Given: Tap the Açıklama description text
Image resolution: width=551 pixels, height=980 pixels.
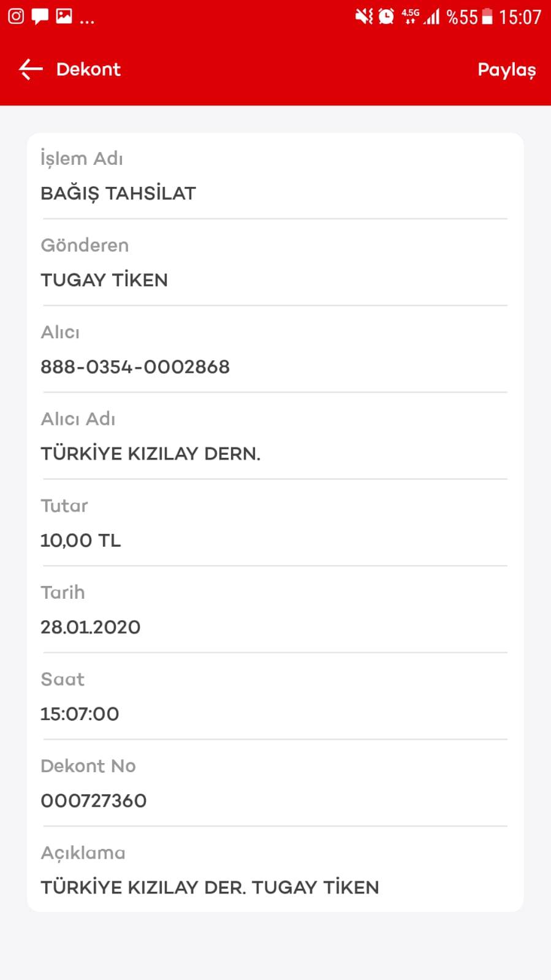Looking at the screenshot, I should (x=210, y=887).
